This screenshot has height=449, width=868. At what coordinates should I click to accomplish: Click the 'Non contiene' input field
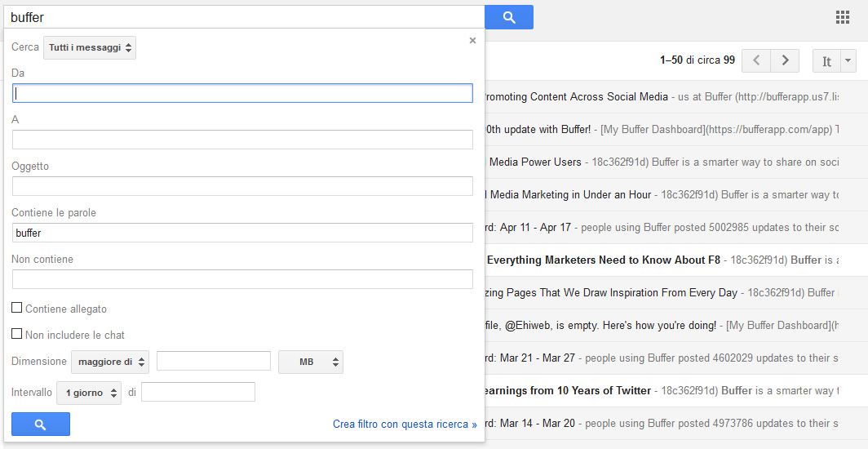[x=242, y=279]
